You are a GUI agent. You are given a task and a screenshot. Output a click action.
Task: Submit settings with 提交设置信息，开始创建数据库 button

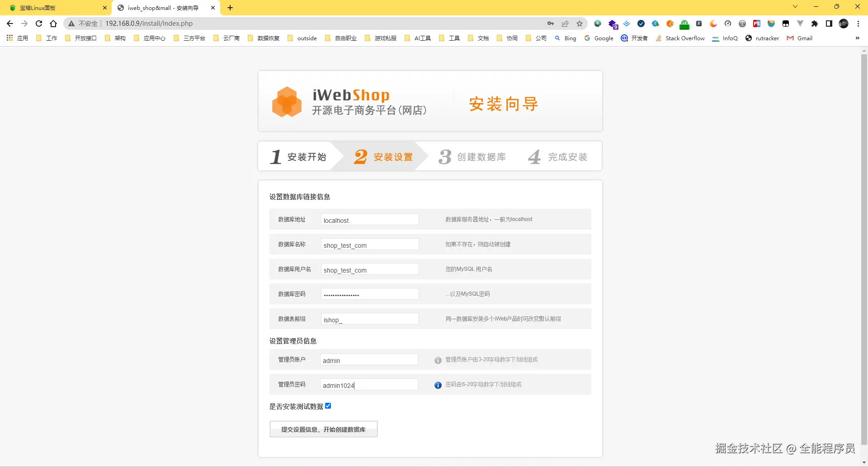324,429
